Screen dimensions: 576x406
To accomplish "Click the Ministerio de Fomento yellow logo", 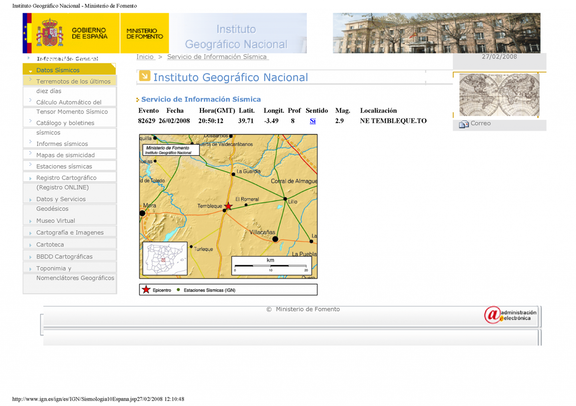I will [144, 33].
